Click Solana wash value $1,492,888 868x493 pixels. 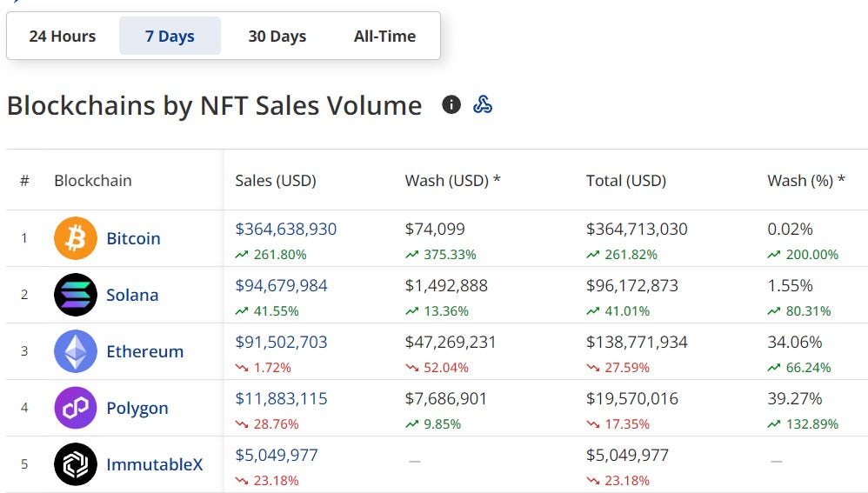click(446, 285)
